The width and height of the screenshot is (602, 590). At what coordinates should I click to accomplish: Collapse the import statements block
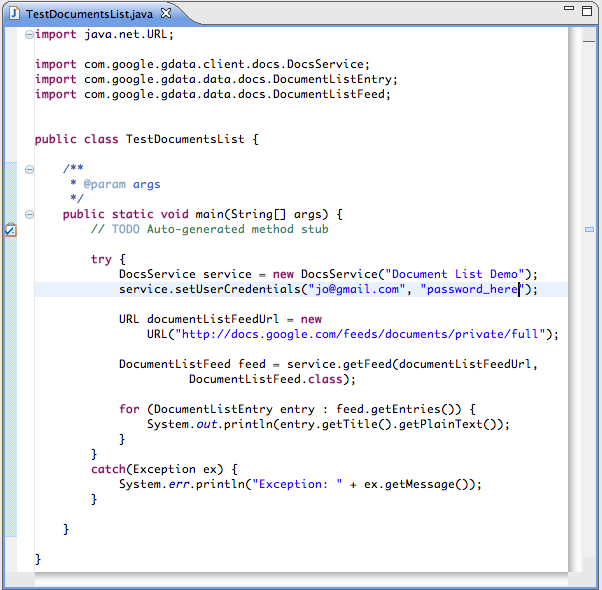click(x=29, y=34)
